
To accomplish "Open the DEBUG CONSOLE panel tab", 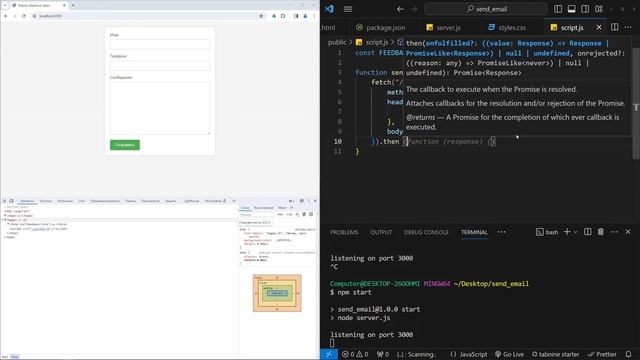I will (426, 232).
